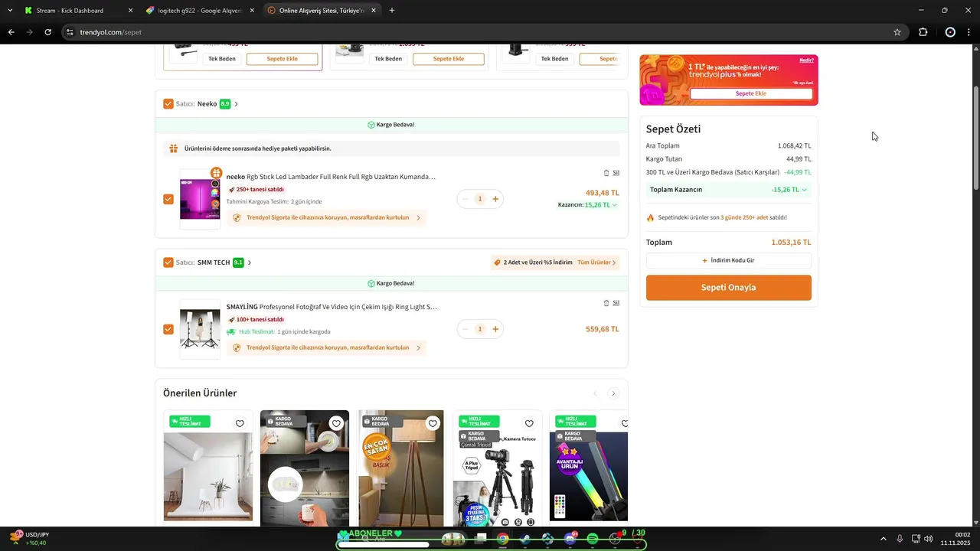
Task: Click the address bar URL field
Action: coord(482,32)
